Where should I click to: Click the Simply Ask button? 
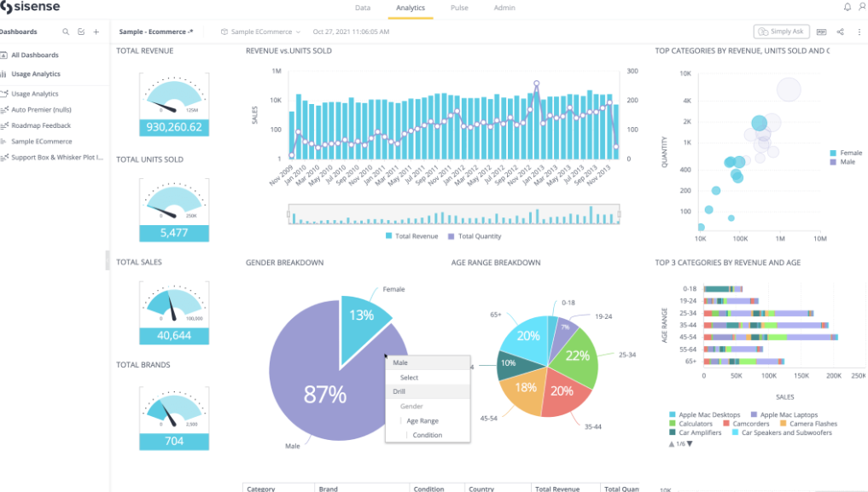pos(781,32)
